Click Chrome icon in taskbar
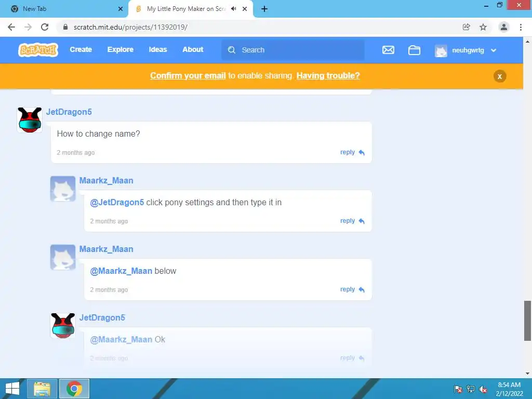 coord(74,389)
